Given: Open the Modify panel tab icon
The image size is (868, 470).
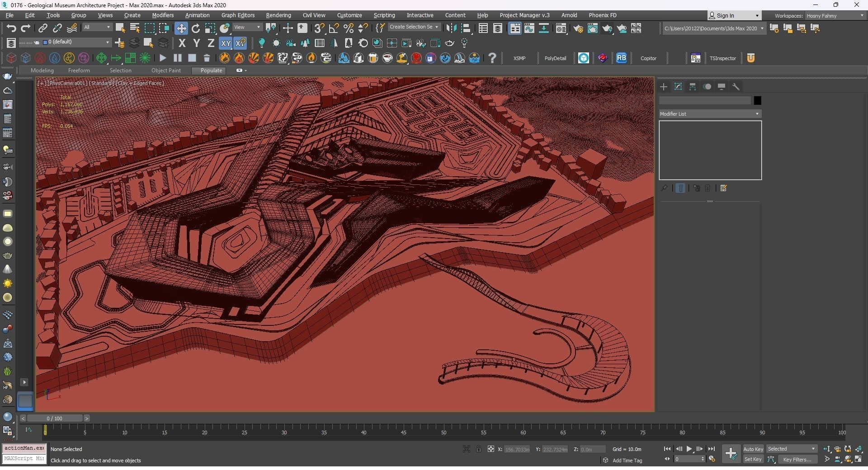Looking at the screenshot, I should click(678, 87).
